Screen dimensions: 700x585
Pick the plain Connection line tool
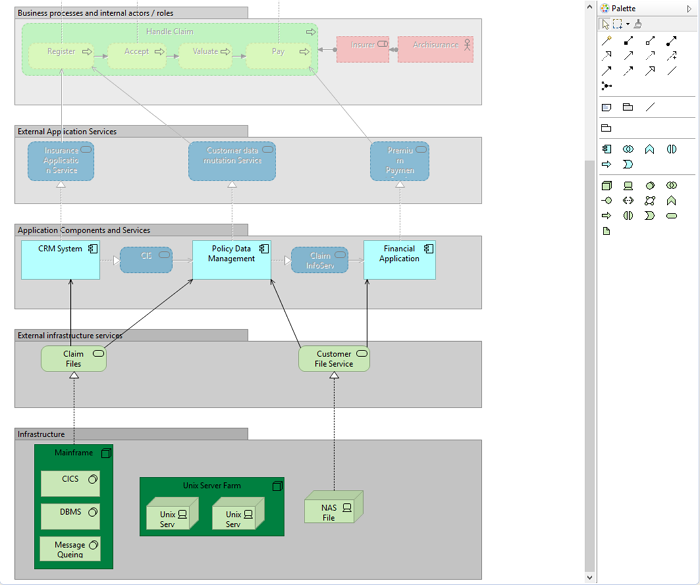click(650, 107)
